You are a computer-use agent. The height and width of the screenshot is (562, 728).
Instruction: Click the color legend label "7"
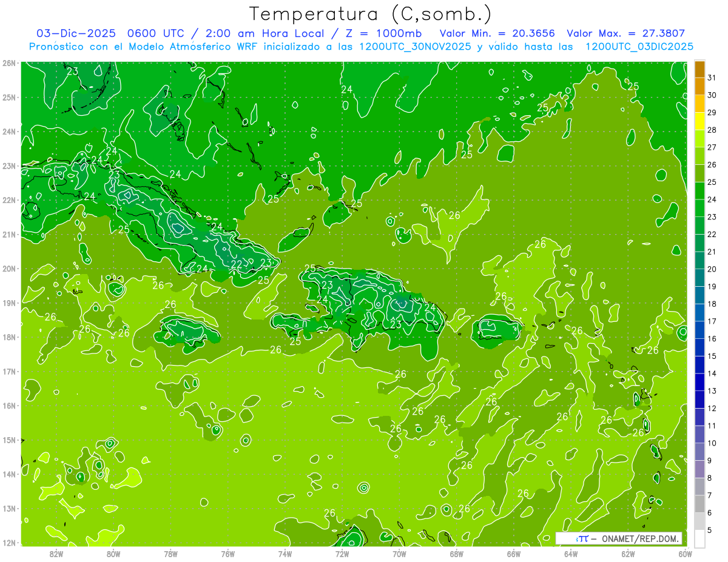(710, 495)
